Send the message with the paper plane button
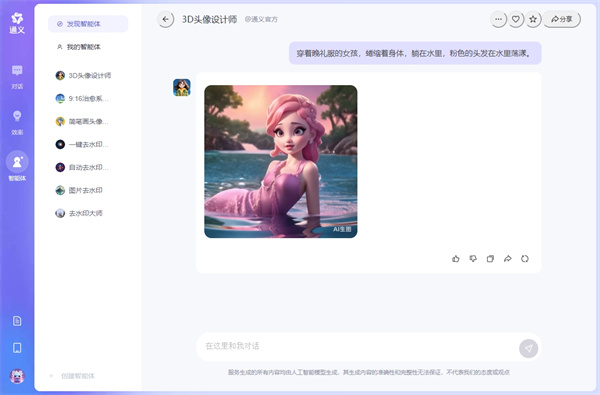The width and height of the screenshot is (600, 395). 528,348
